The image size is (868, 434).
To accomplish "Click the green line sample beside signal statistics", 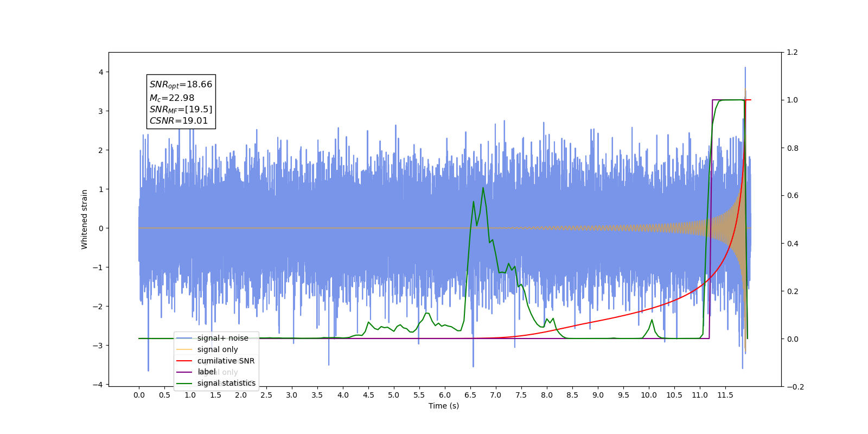I will (184, 383).
